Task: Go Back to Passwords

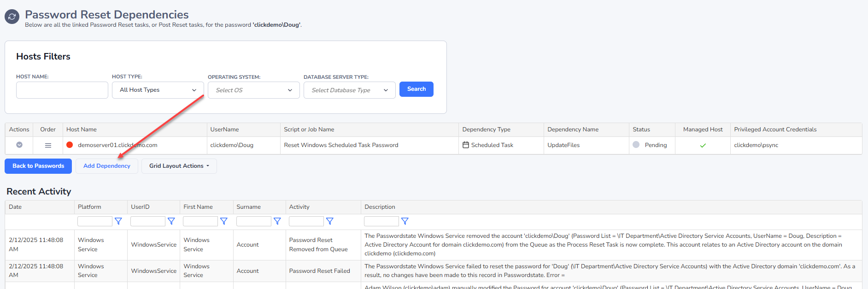Action: 38,166
